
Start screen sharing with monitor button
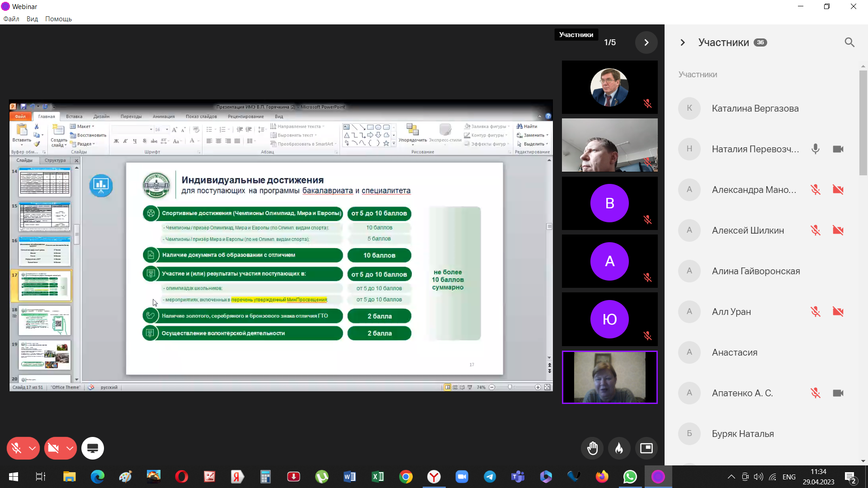click(93, 448)
